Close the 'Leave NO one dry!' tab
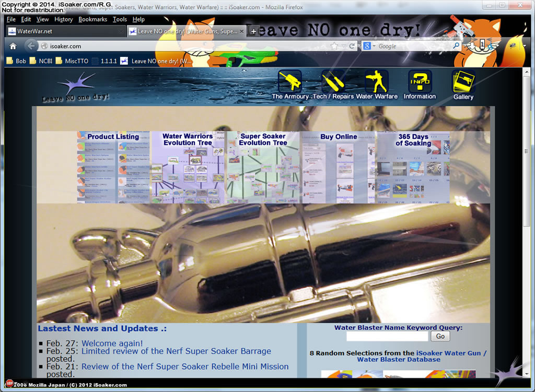 [x=241, y=31]
